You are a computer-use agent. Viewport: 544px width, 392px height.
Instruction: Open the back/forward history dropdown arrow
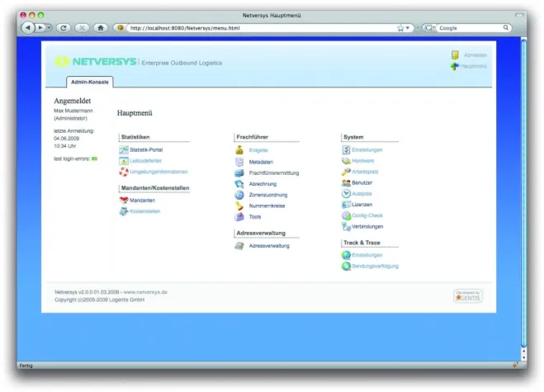49,27
